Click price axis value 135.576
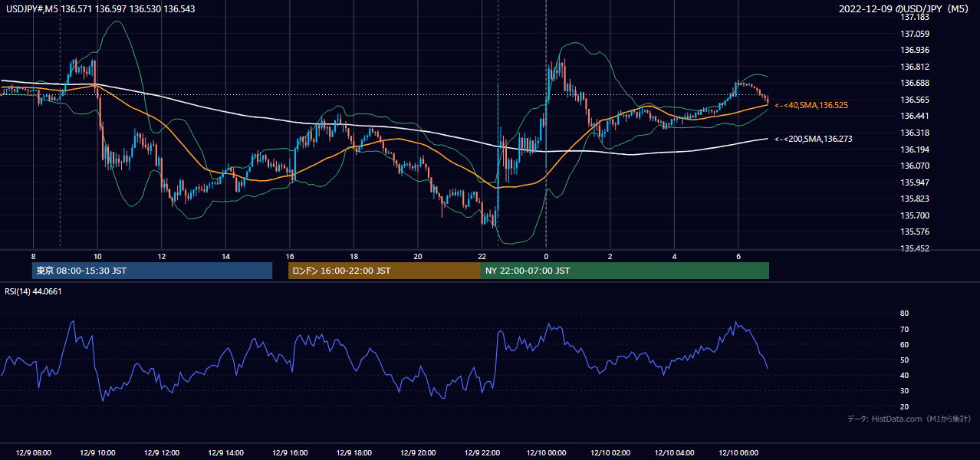The height and width of the screenshot is (460, 980). 915,232
